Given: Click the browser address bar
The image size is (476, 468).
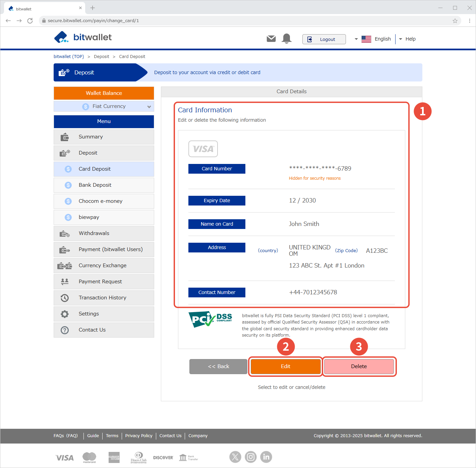Looking at the screenshot, I should (x=235, y=21).
